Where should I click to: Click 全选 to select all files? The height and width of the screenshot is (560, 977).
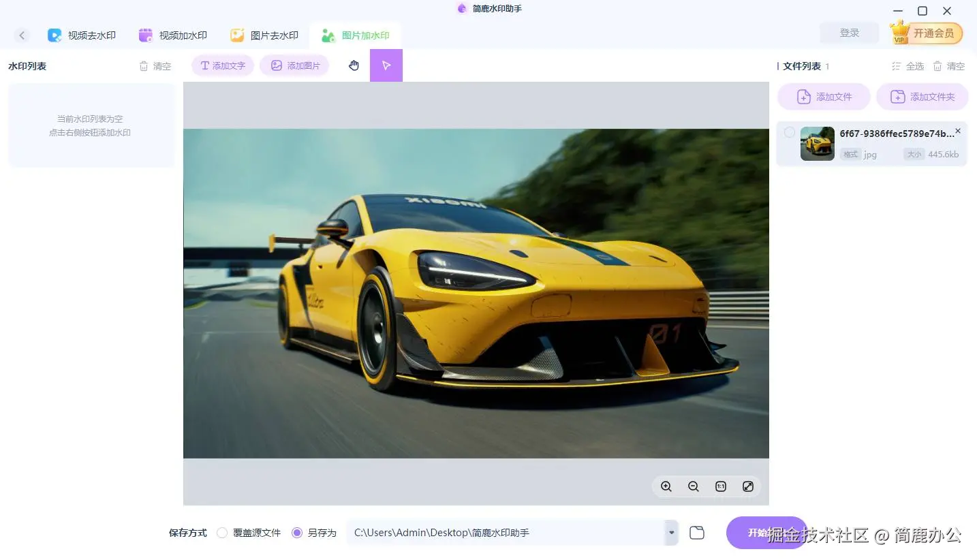click(908, 66)
